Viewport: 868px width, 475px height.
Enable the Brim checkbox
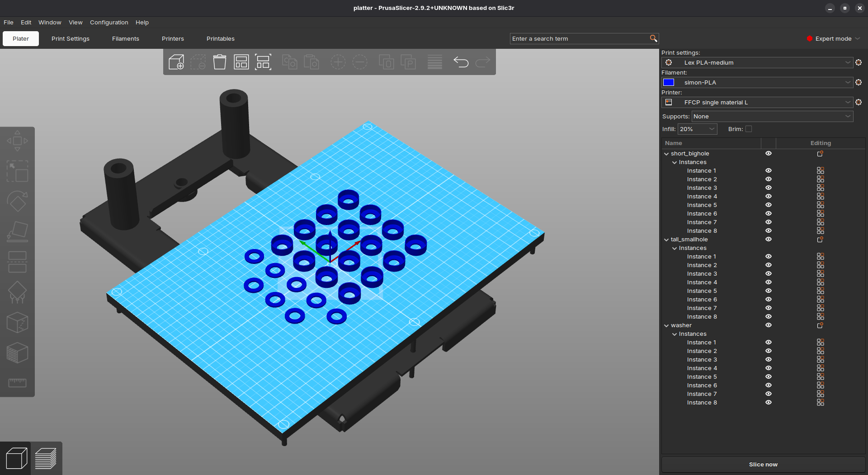click(x=749, y=129)
